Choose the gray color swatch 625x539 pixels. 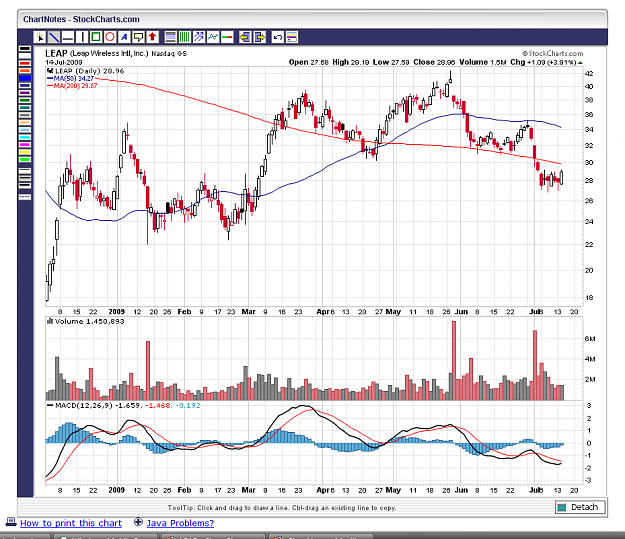coord(25,115)
